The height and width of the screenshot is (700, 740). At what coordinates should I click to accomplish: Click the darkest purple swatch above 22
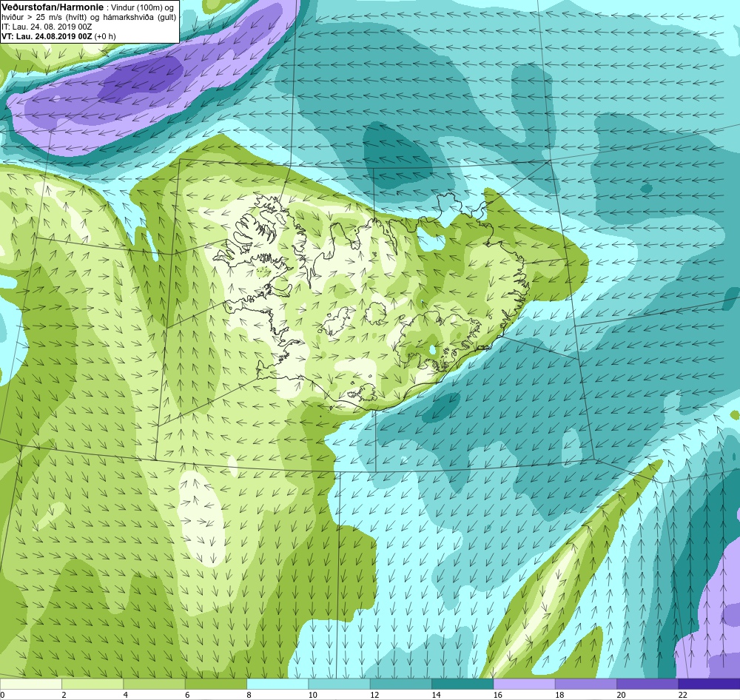tap(709, 684)
